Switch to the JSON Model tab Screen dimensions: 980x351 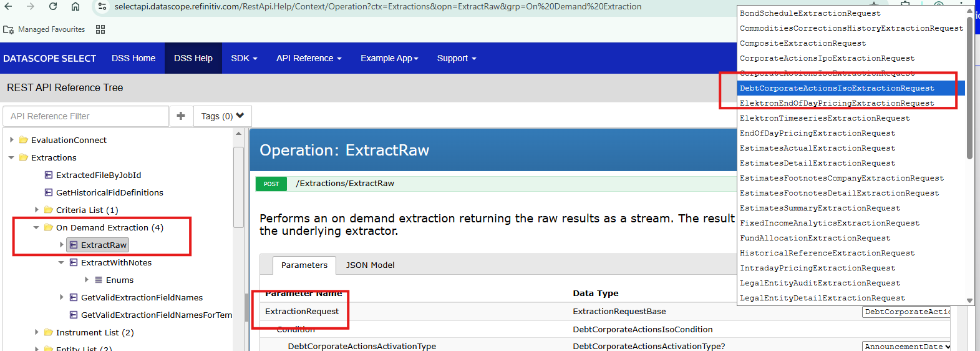(x=371, y=265)
